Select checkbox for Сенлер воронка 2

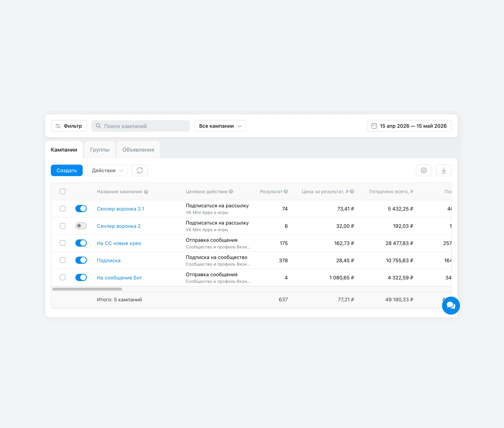63,226
